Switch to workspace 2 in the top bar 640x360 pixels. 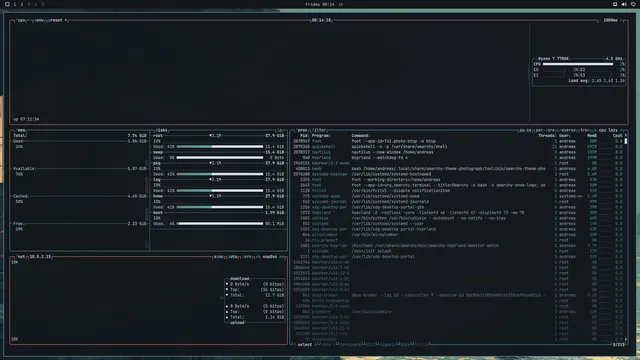click(22, 4)
